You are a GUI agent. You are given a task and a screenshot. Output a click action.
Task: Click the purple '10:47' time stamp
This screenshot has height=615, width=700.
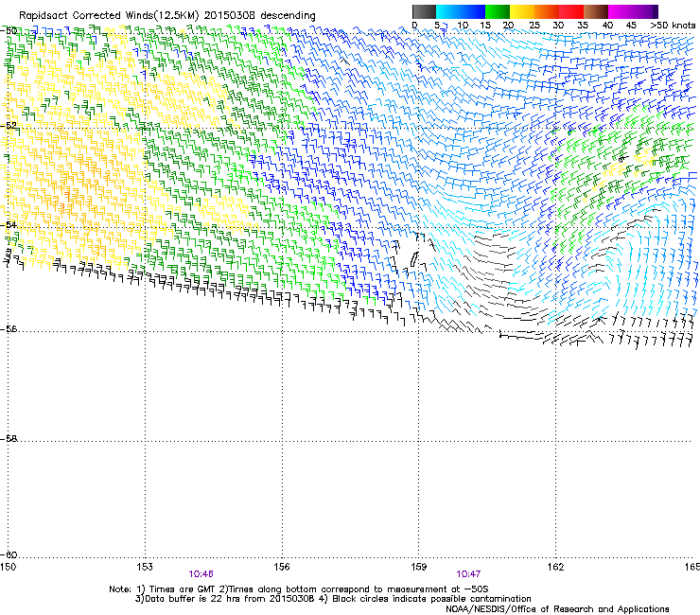coord(468,574)
